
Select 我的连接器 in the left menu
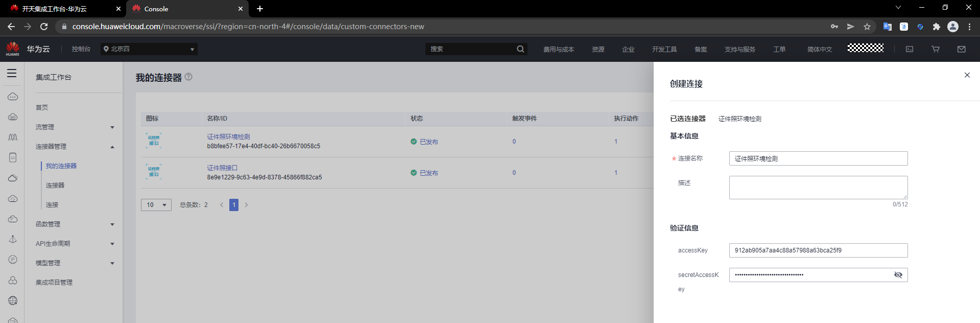coord(61,166)
